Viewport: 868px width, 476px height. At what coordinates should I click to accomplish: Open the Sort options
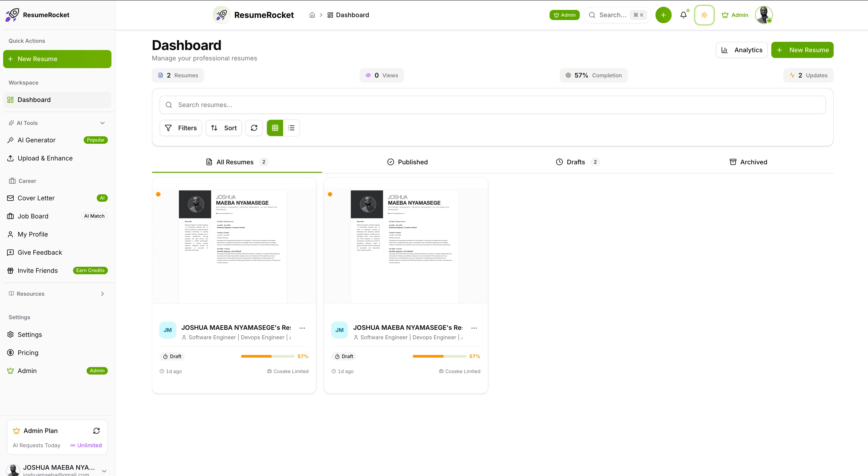click(223, 128)
